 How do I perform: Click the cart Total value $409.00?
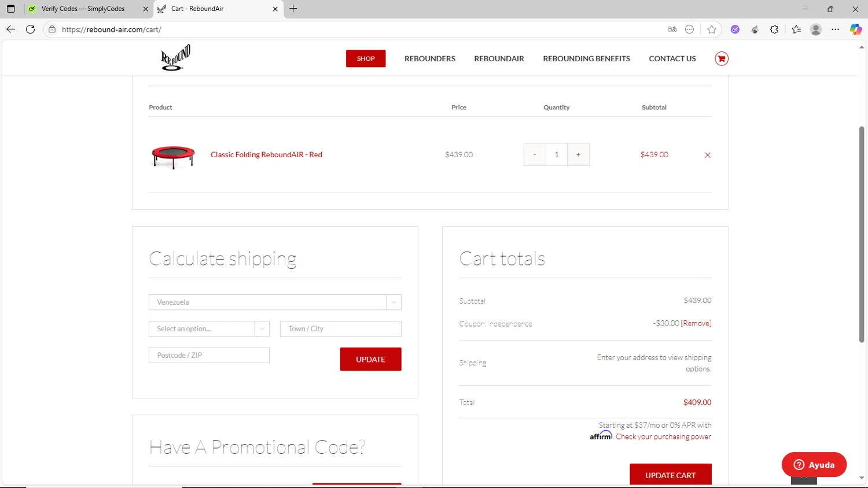pos(697,402)
